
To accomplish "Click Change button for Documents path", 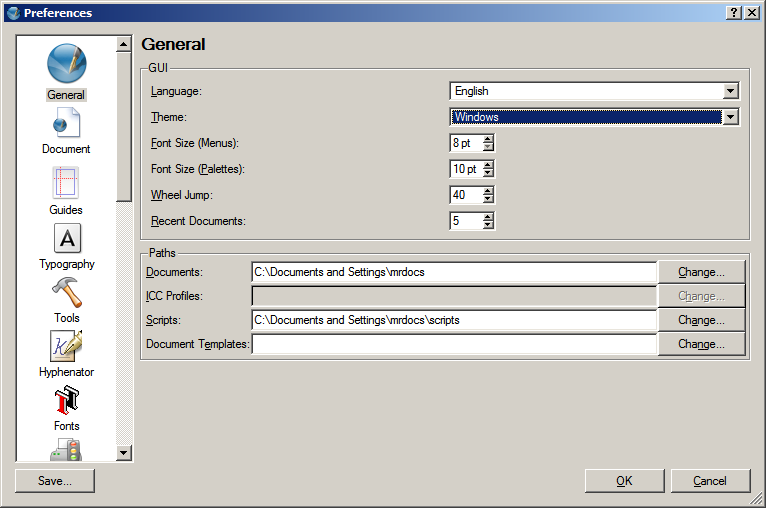I will coord(701,272).
